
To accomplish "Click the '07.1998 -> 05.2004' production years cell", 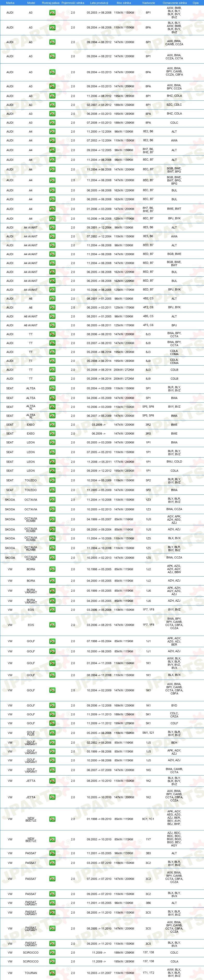I will point(99,641).
